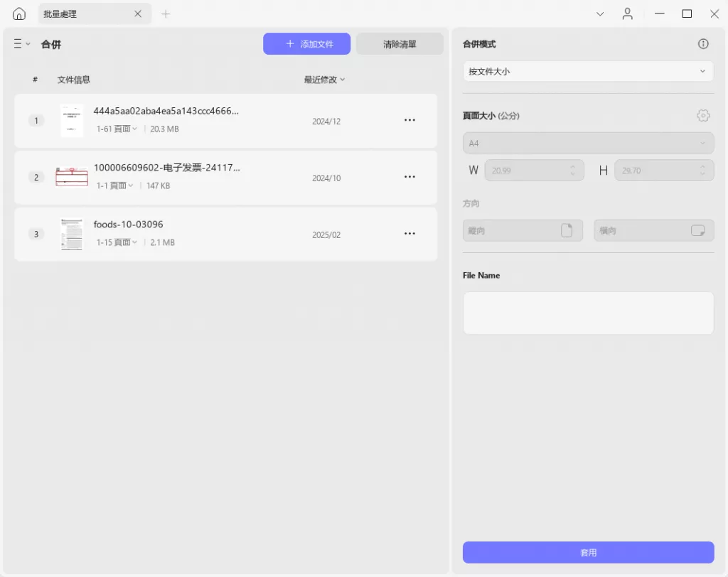Open a new tab with plus icon
This screenshot has height=577, width=728.
166,14
